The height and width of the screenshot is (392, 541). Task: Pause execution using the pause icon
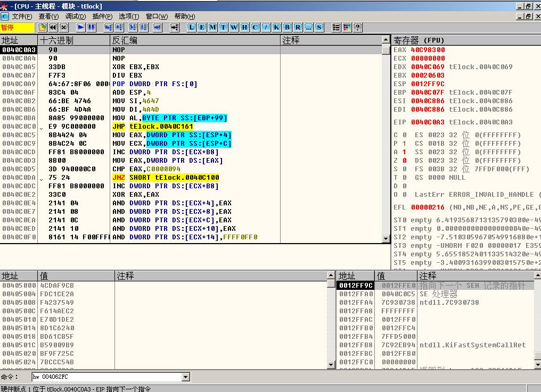pos(92,27)
